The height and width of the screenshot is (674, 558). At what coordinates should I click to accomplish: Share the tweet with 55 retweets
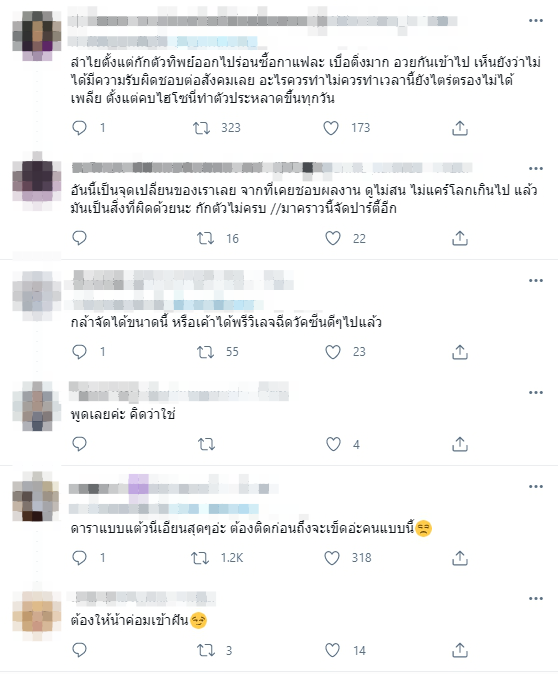coord(460,352)
